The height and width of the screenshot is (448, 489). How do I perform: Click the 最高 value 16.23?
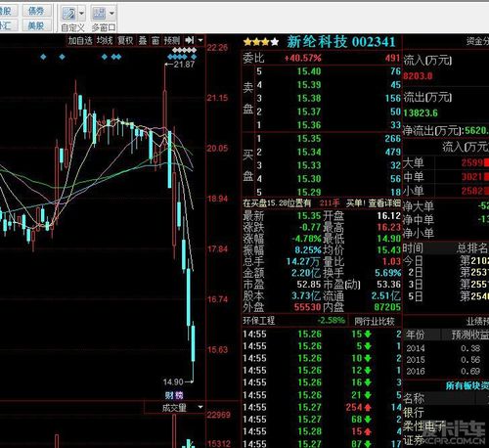click(x=388, y=227)
